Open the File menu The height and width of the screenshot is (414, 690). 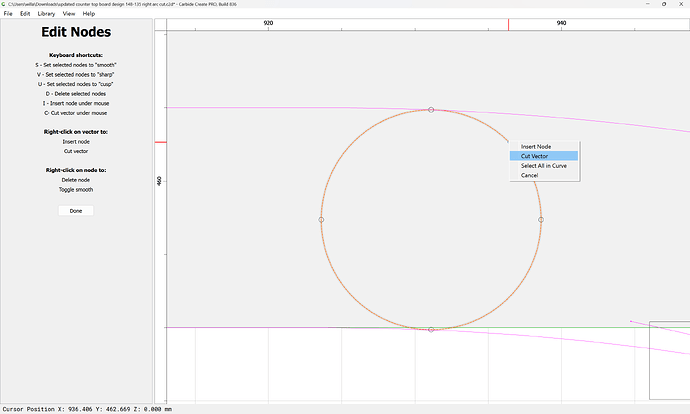(x=9, y=14)
